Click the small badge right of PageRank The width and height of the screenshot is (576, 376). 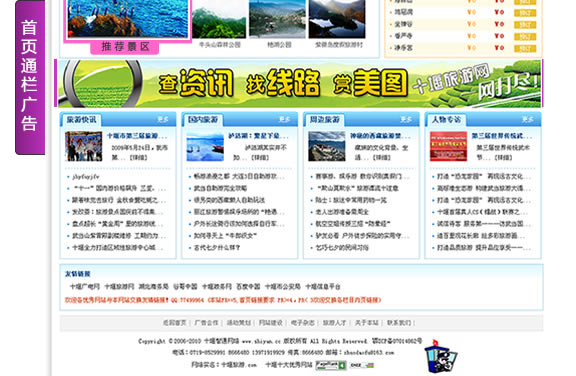361,365
